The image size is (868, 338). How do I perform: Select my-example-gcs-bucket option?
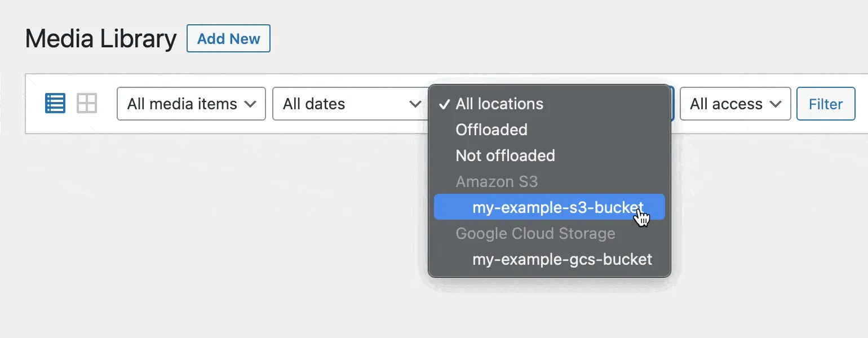[550, 259]
